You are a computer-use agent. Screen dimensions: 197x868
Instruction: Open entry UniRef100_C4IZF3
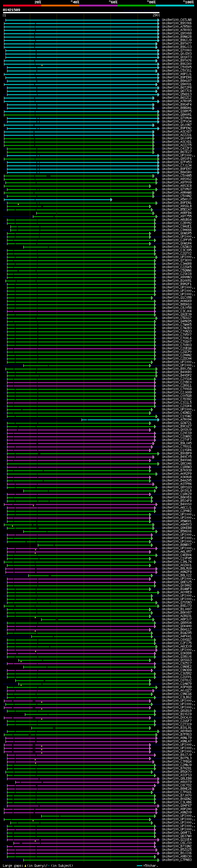(x=176, y=149)
